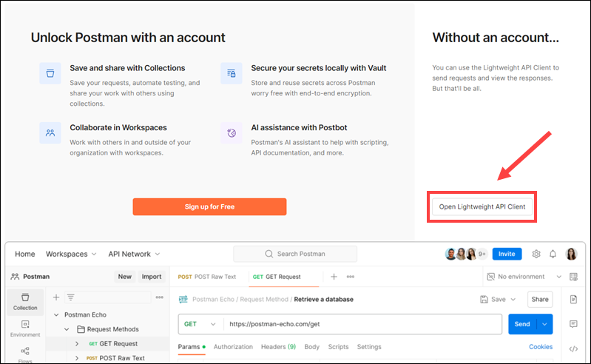Click the search magnifier icon
The height and width of the screenshot is (364, 591).
269,254
